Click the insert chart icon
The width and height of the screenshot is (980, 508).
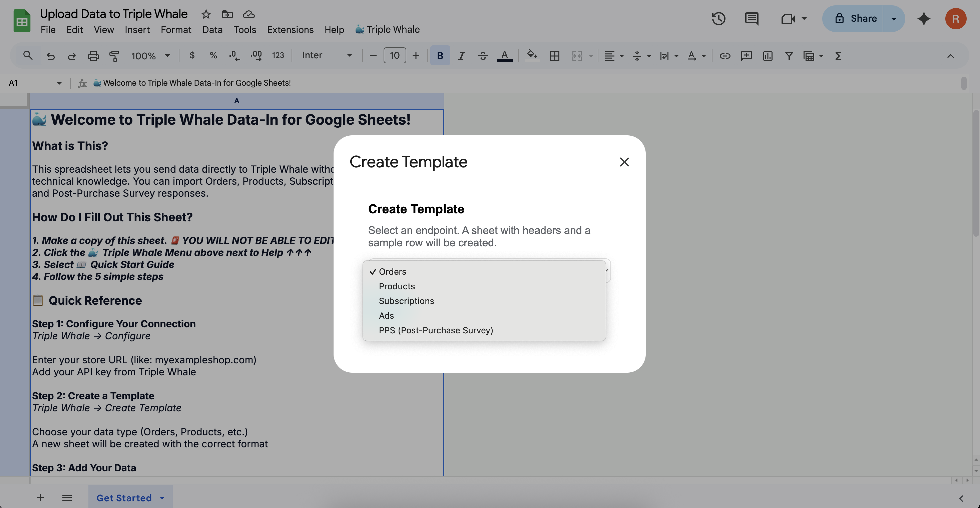pos(767,56)
